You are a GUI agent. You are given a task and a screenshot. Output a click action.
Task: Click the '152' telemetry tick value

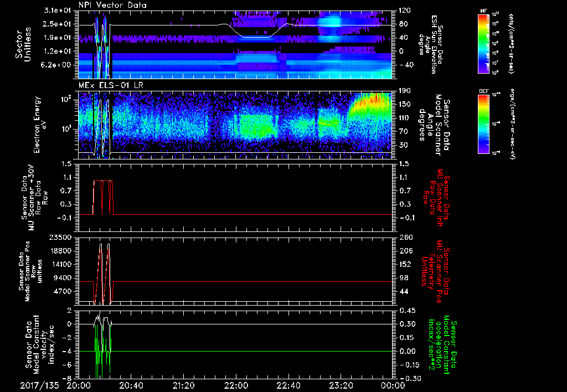405,264
